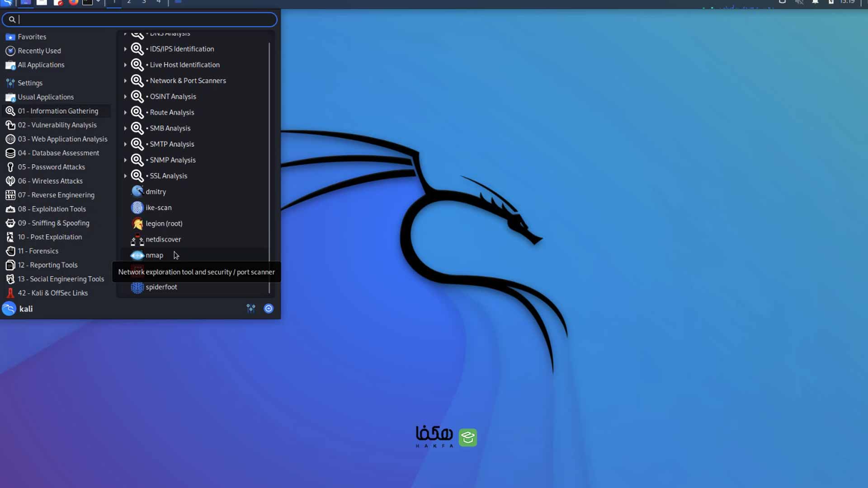Open nmap network scanner

(195, 255)
